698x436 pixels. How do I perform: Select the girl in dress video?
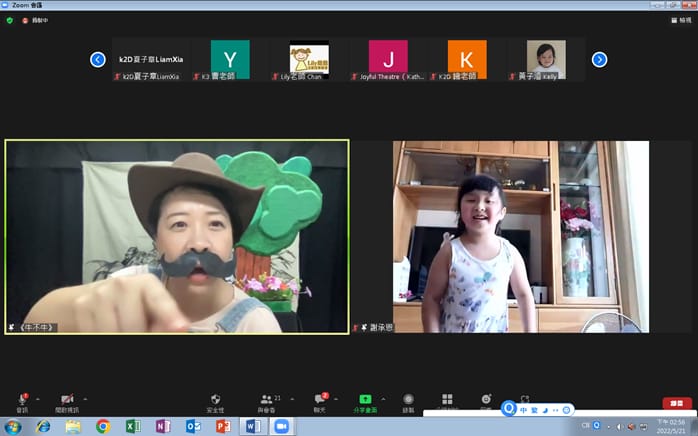[521, 236]
